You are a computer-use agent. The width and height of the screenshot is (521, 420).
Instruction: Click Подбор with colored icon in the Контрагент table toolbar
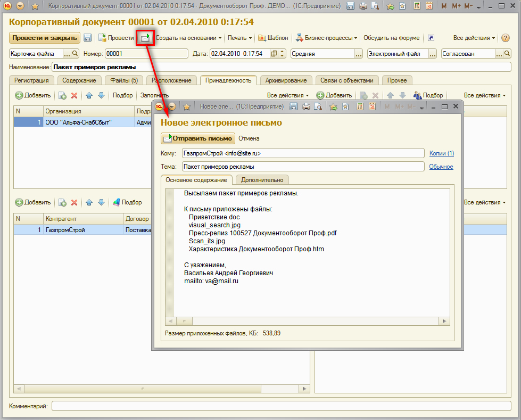point(127,202)
